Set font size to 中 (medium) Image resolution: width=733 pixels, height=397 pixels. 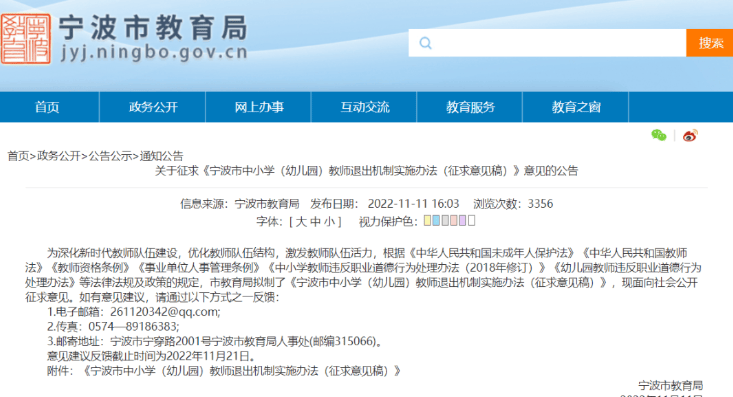(x=315, y=221)
